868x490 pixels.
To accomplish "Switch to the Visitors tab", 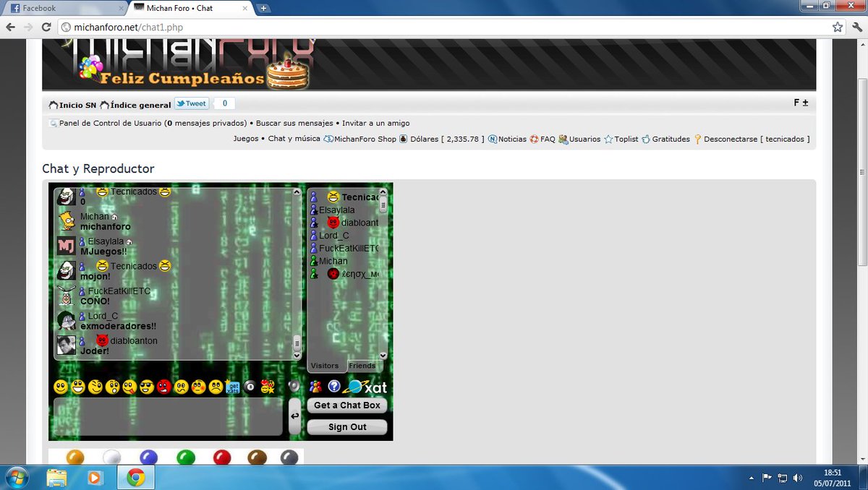I will pyautogui.click(x=325, y=366).
